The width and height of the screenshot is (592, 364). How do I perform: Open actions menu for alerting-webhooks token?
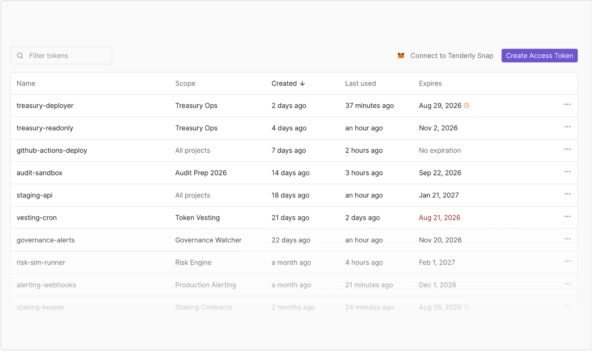(x=567, y=284)
